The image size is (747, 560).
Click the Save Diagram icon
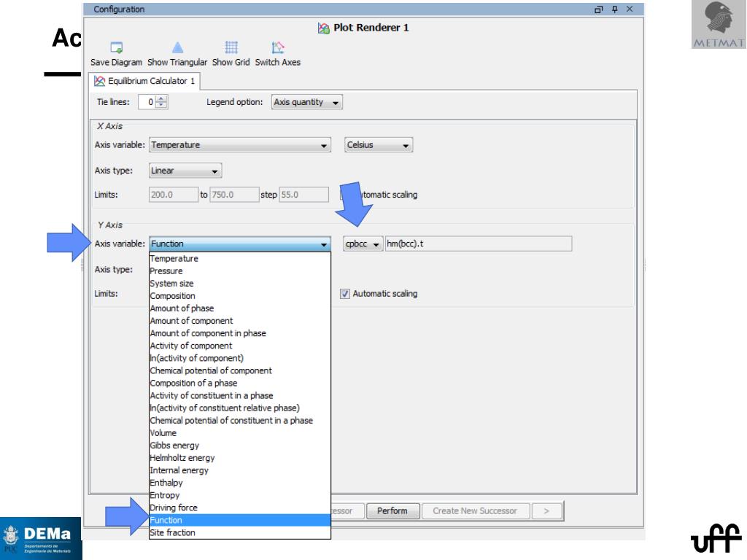click(116, 47)
